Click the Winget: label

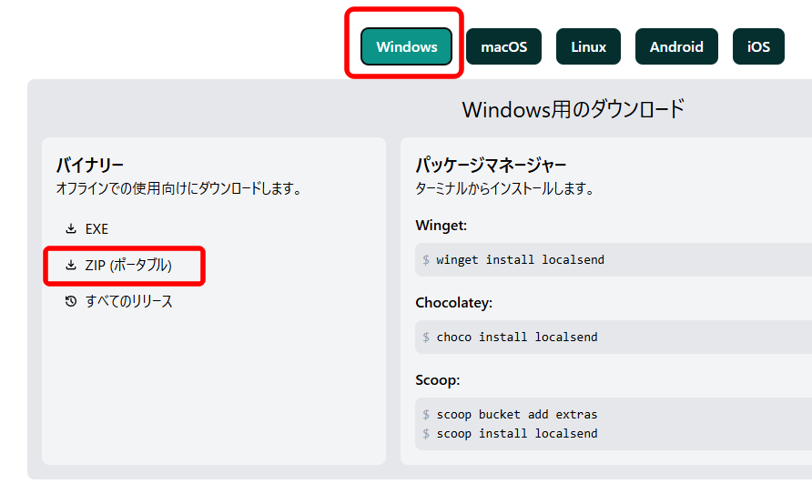point(442,226)
